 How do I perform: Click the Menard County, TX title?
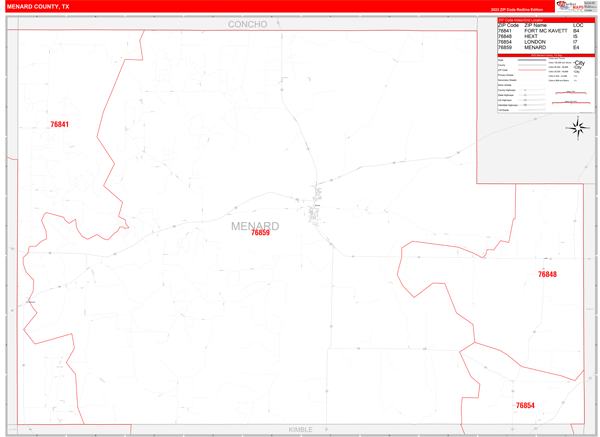pyautogui.click(x=38, y=6)
